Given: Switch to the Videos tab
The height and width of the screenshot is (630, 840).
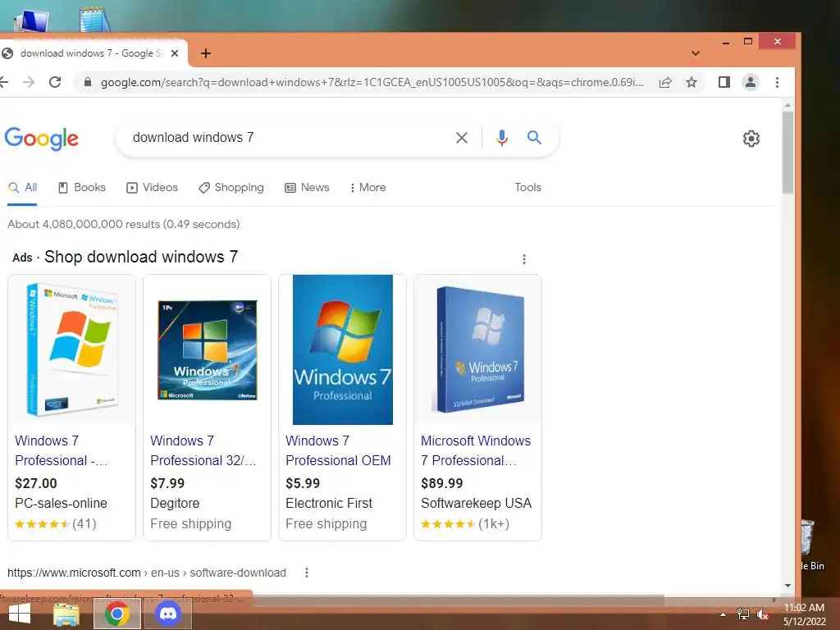Looking at the screenshot, I should 152,188.
